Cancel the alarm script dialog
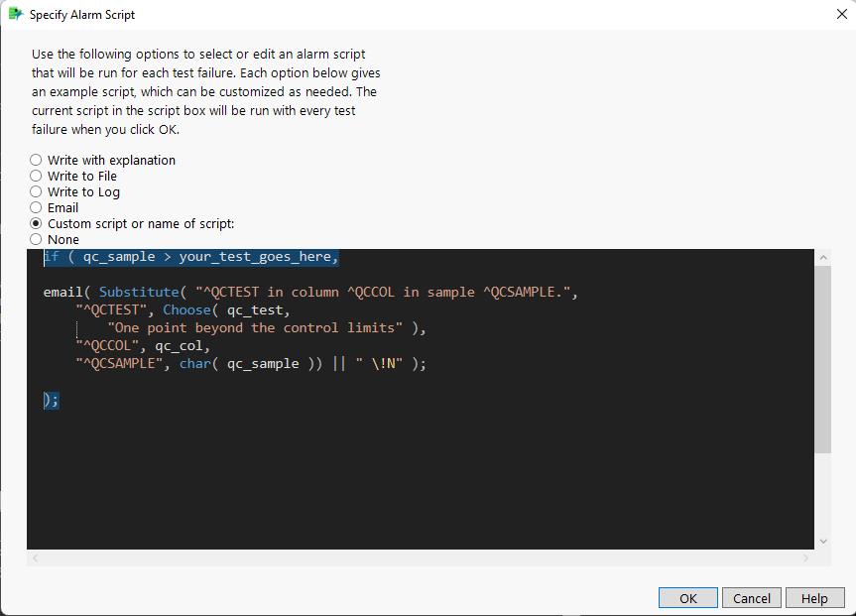The image size is (856, 616). 751,597
